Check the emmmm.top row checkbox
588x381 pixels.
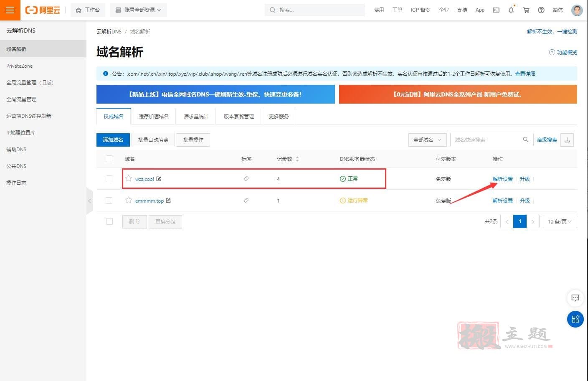109,201
